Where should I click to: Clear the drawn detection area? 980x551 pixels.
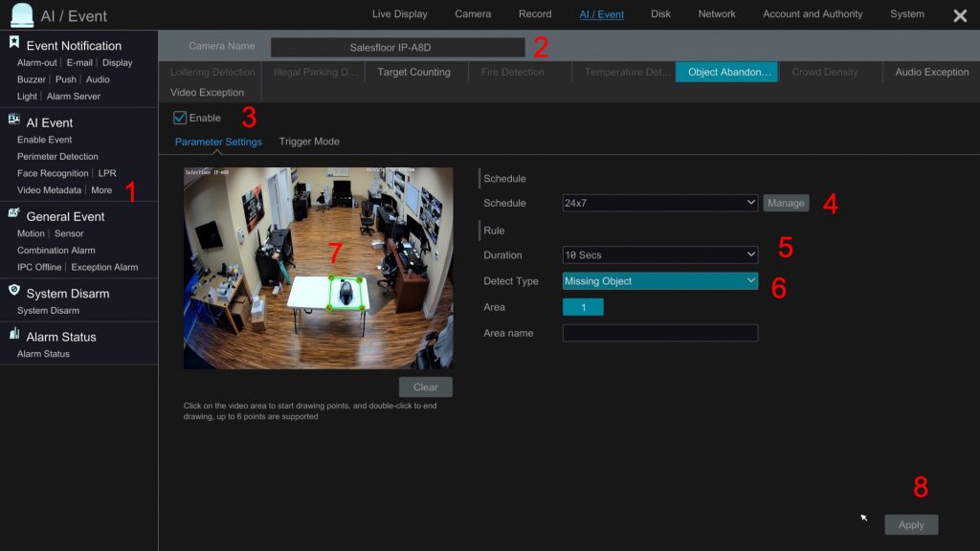[x=425, y=387]
